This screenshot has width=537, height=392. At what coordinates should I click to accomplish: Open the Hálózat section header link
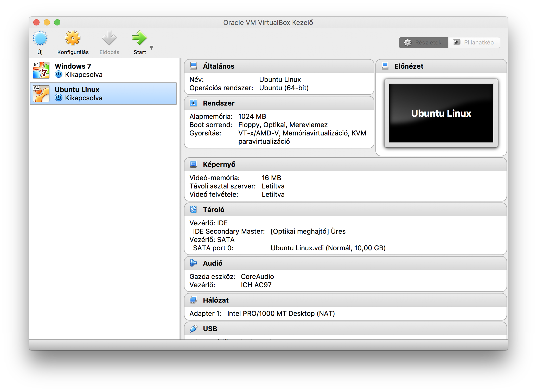(216, 300)
